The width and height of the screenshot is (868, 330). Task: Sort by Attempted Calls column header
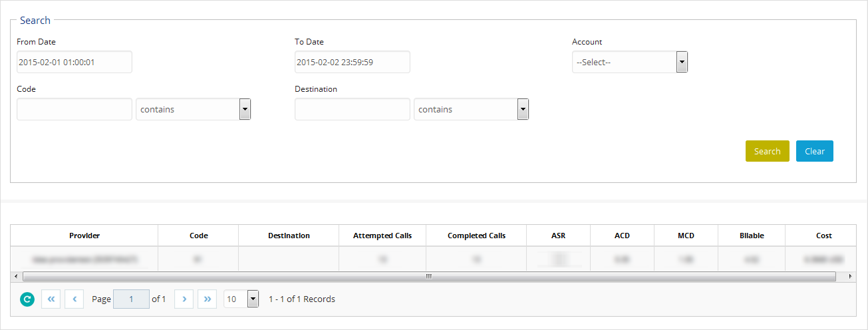tap(382, 236)
